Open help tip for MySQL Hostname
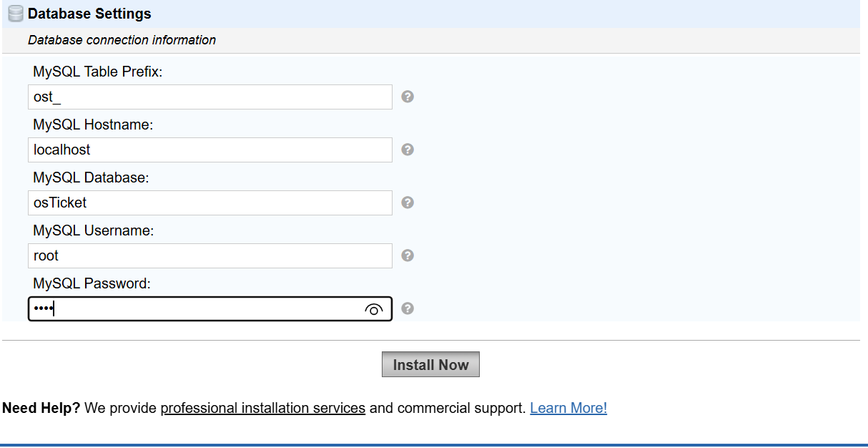This screenshot has height=448, width=868. point(408,150)
